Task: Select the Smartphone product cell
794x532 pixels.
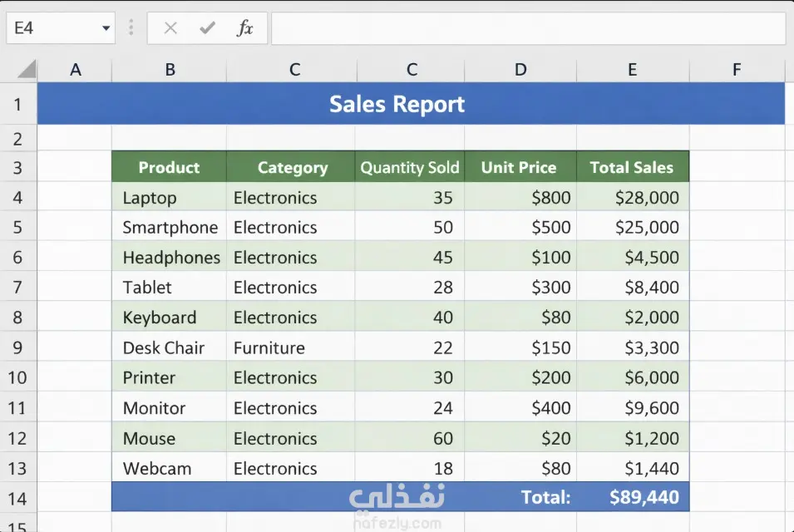Action: pyautogui.click(x=170, y=227)
